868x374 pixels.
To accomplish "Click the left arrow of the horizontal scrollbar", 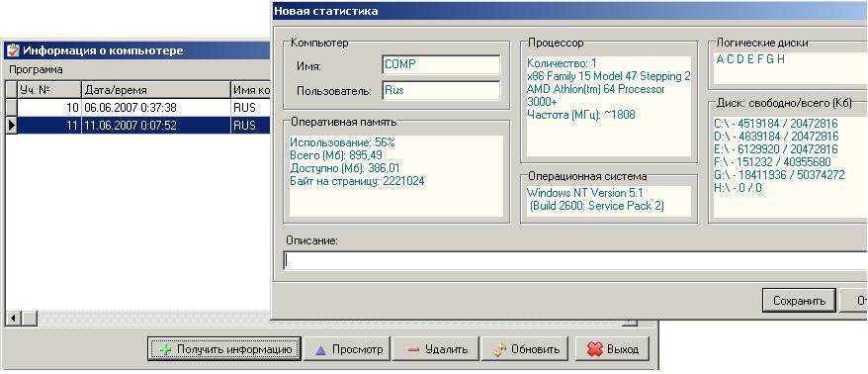I will click(x=12, y=319).
